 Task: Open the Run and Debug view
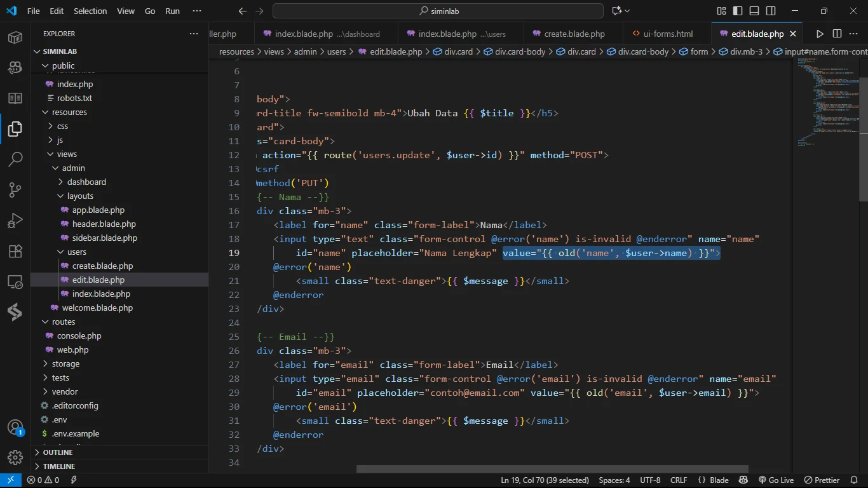pyautogui.click(x=15, y=220)
